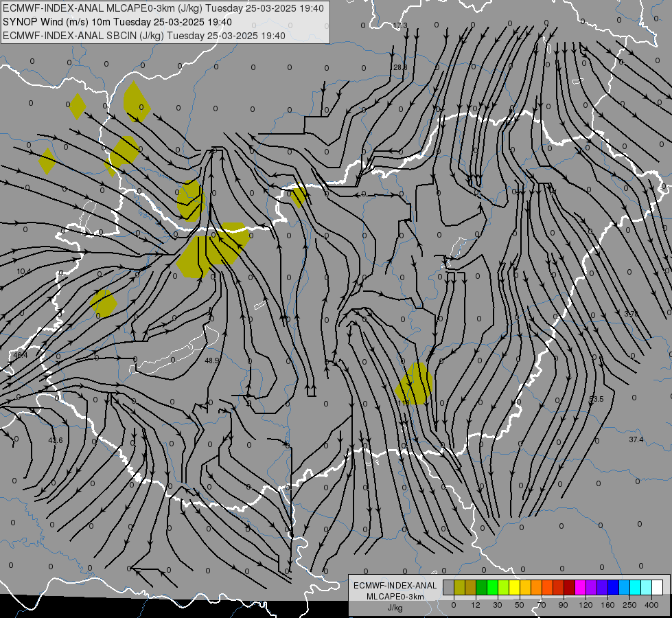The width and height of the screenshot is (672, 618).
Task: Click the 43.6 value on the map
Action: (56, 440)
